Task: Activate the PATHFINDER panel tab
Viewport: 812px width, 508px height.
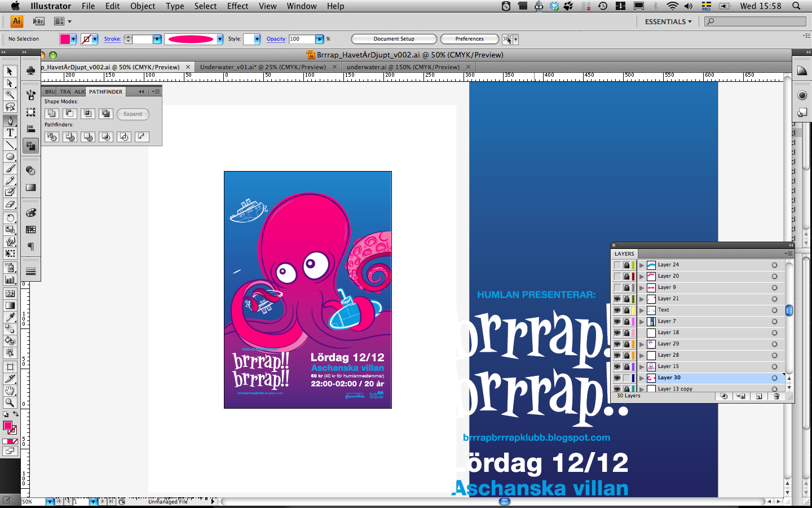Action: pos(105,91)
